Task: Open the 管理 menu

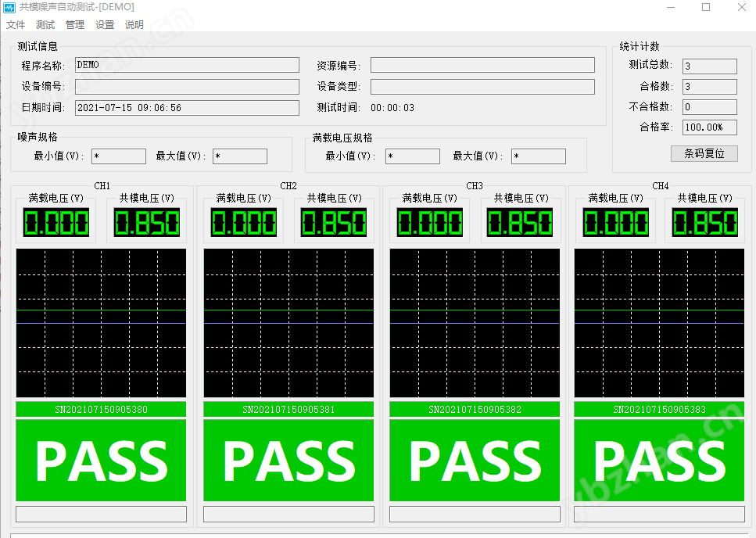Action: pyautogui.click(x=75, y=25)
